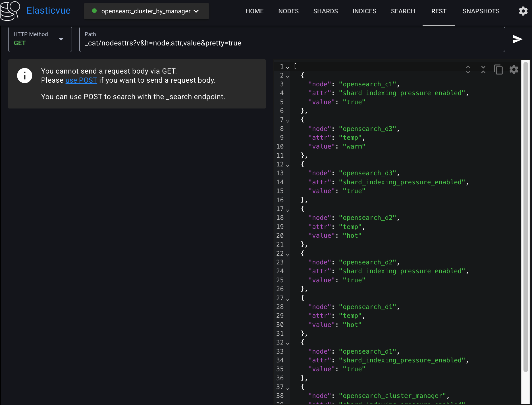
Task: Click into the Path input field
Action: (292, 39)
